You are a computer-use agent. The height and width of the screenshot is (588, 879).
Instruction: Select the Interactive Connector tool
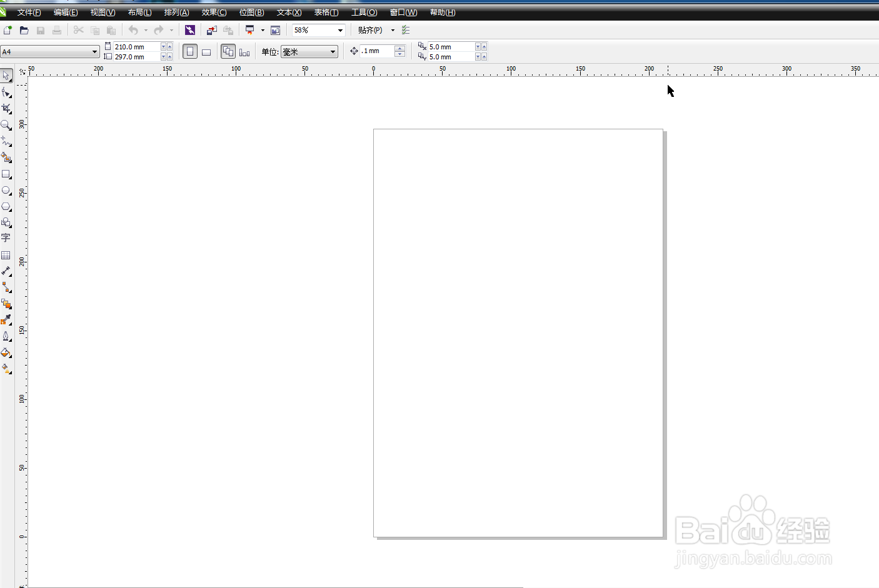click(6, 287)
